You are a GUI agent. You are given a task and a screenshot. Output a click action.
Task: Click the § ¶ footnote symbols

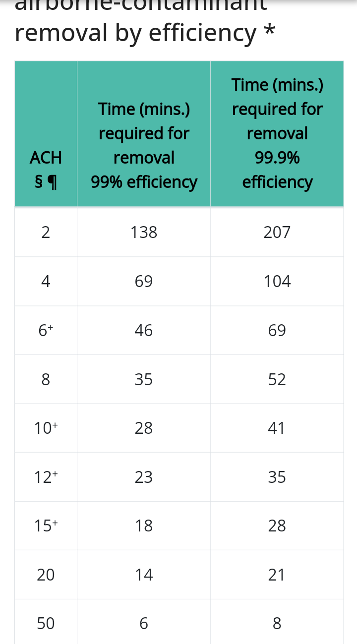tap(46, 182)
